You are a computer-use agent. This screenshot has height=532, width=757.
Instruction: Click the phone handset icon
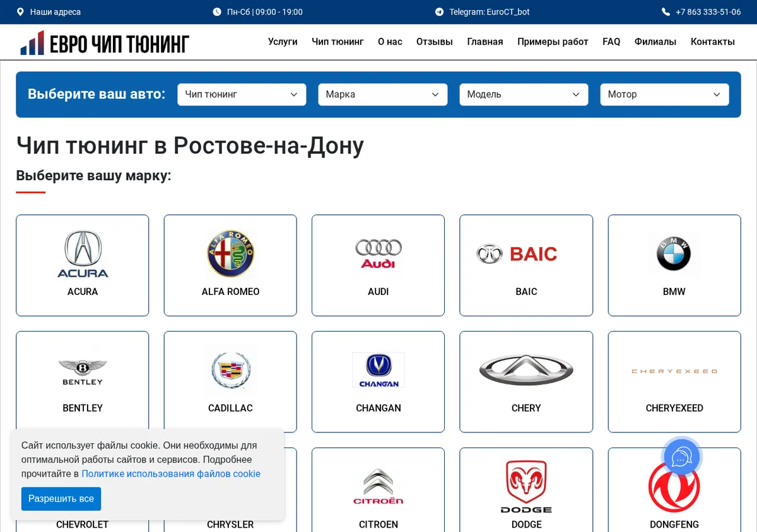pyautogui.click(x=666, y=12)
